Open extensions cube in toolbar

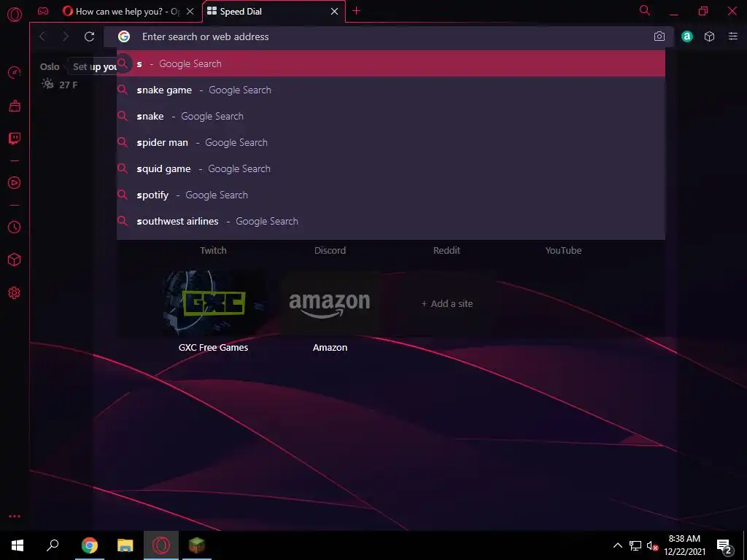709,36
